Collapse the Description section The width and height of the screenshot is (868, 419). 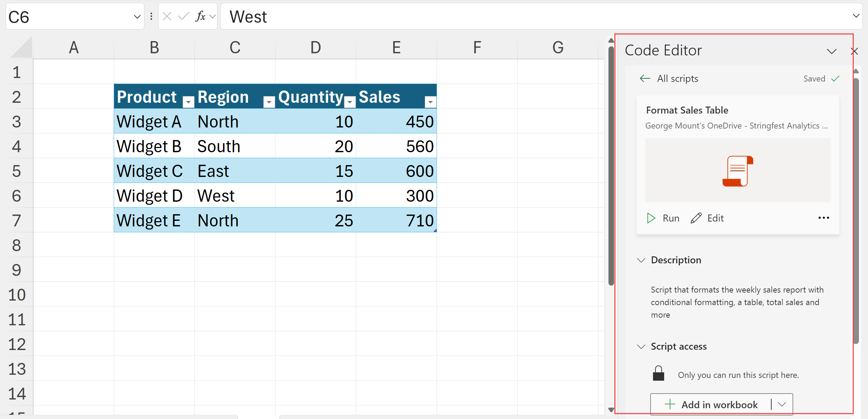click(641, 260)
